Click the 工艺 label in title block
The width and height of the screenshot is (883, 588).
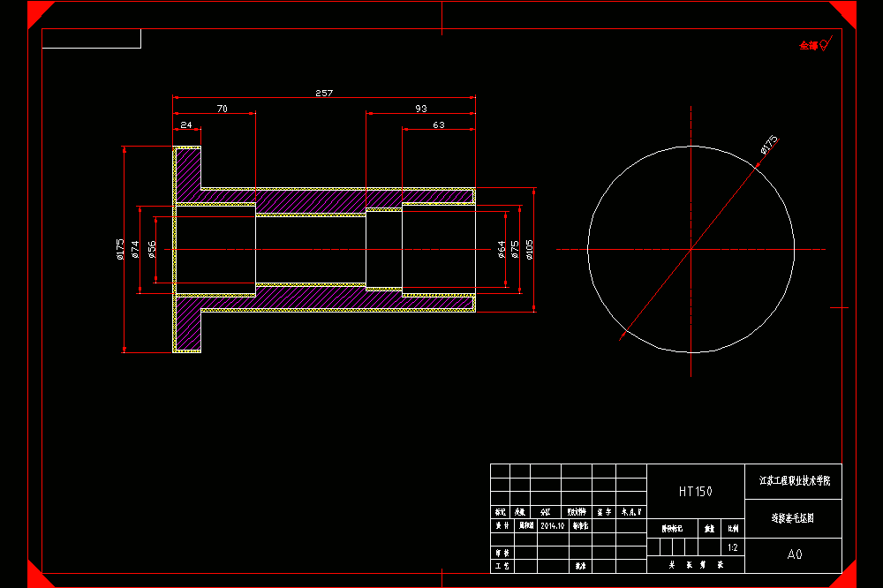pyautogui.click(x=502, y=566)
